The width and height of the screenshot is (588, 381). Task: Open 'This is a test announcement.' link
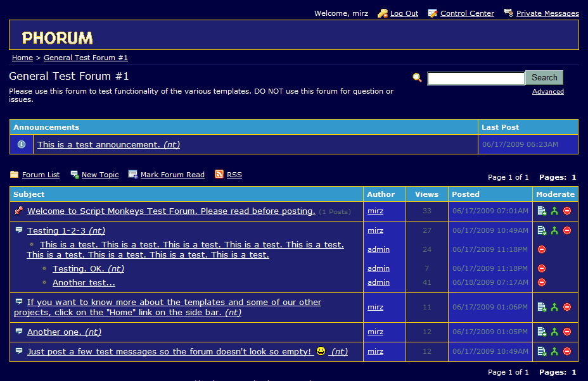point(108,144)
